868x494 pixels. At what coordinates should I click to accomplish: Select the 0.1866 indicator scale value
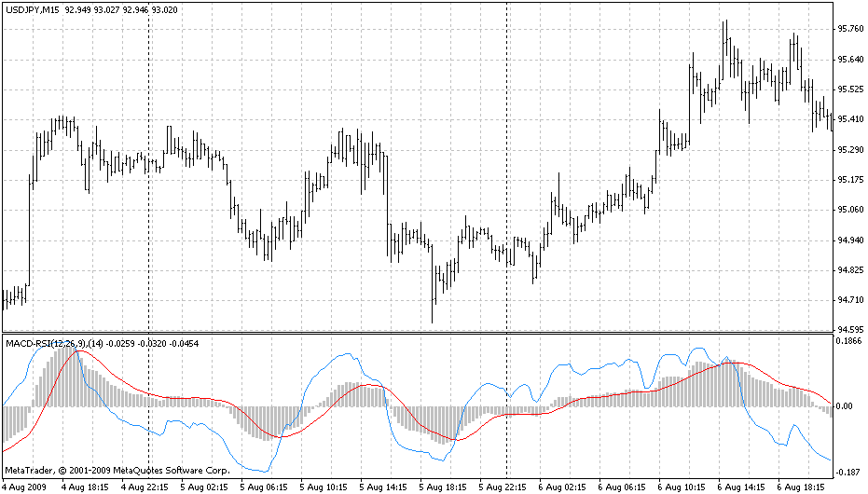849,342
